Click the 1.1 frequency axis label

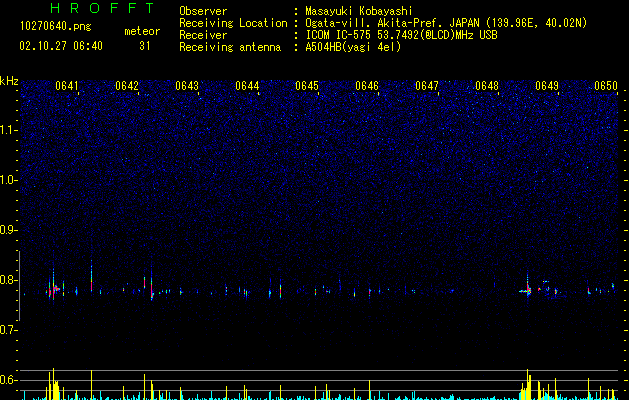click(8, 130)
